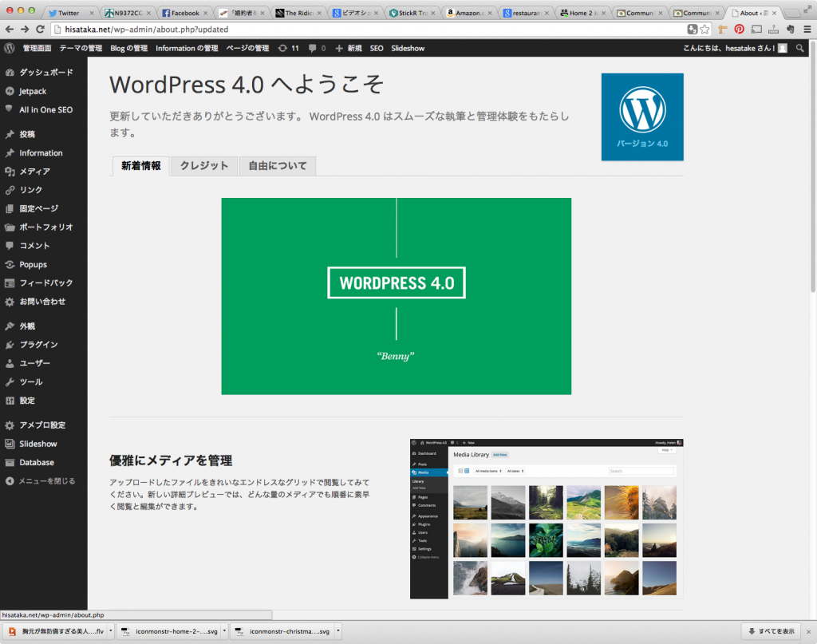Open the Chrome menu at top right

click(806, 27)
